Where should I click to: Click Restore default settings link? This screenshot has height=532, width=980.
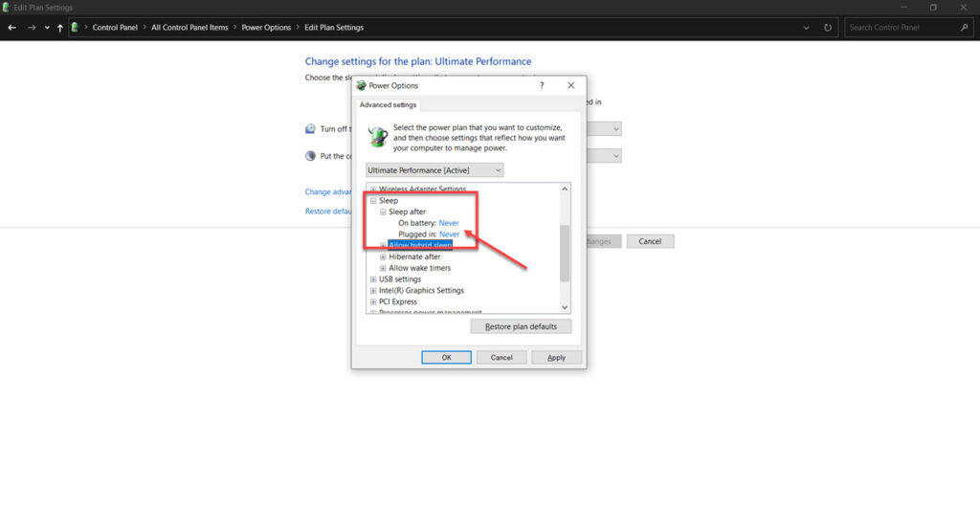[328, 211]
